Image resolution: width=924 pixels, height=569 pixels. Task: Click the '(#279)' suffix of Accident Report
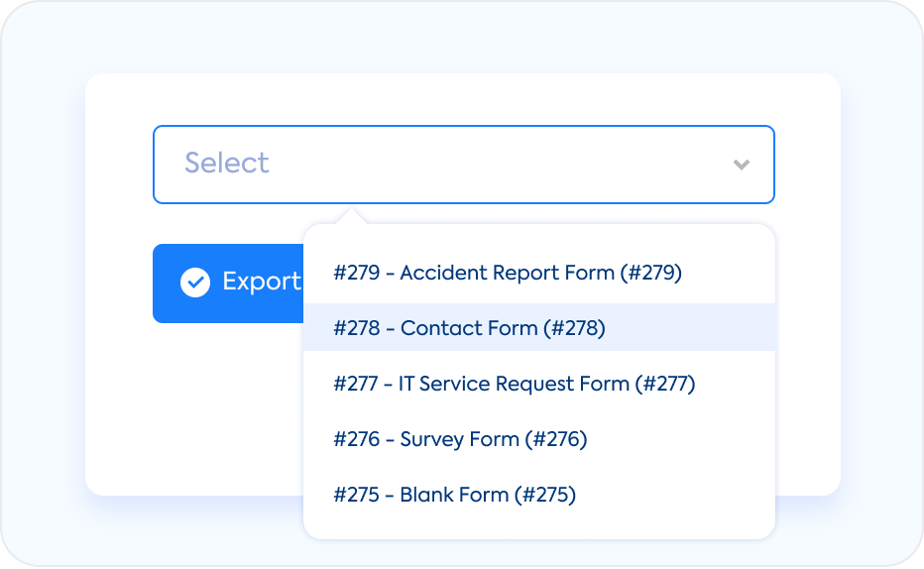(x=651, y=273)
